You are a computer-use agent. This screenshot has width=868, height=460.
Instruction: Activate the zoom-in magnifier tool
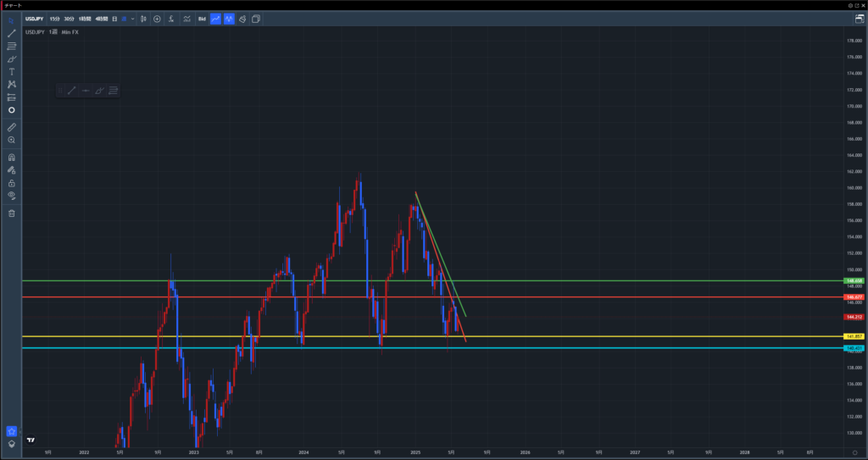(11, 140)
